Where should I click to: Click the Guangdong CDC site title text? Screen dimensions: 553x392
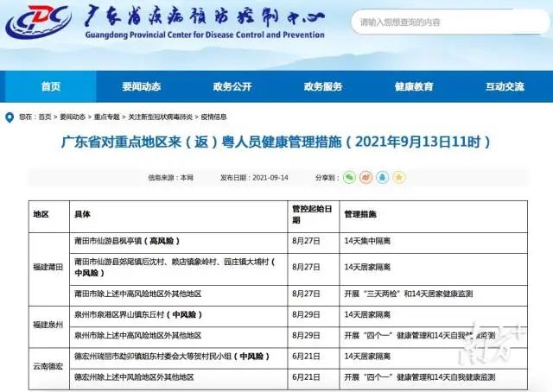point(205,22)
